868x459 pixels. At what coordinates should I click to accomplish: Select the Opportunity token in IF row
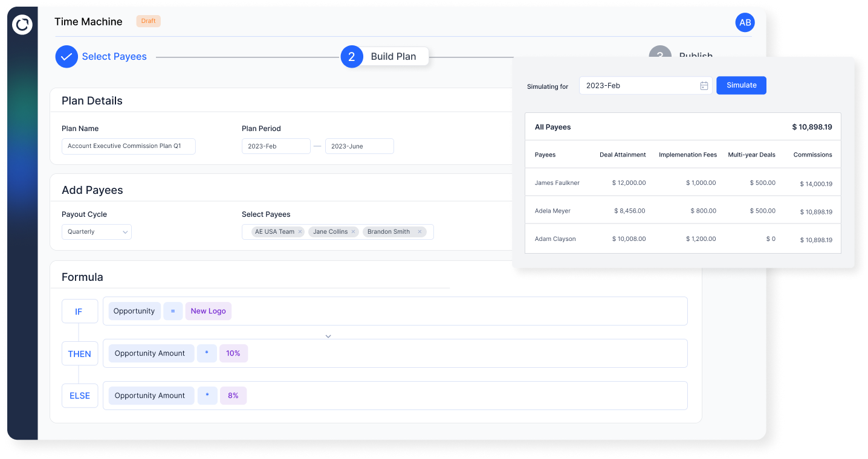[x=134, y=311]
